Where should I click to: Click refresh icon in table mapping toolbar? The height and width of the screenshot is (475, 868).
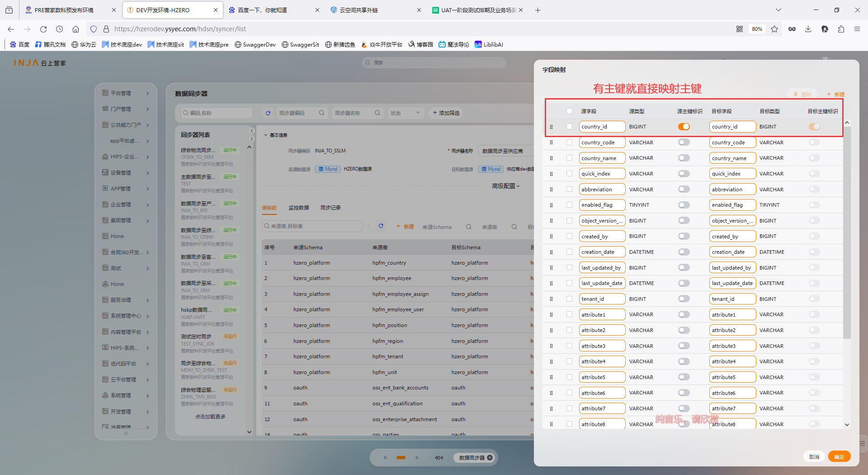pos(381,226)
